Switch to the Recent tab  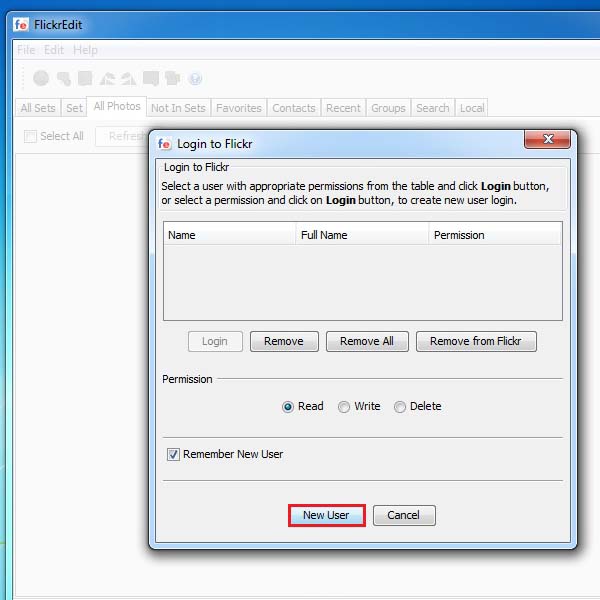[x=343, y=108]
